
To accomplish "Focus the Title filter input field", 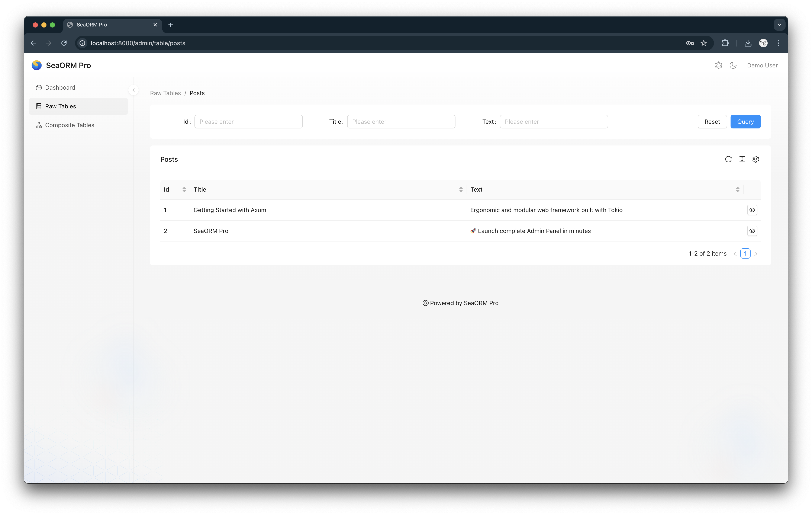I will (x=401, y=122).
